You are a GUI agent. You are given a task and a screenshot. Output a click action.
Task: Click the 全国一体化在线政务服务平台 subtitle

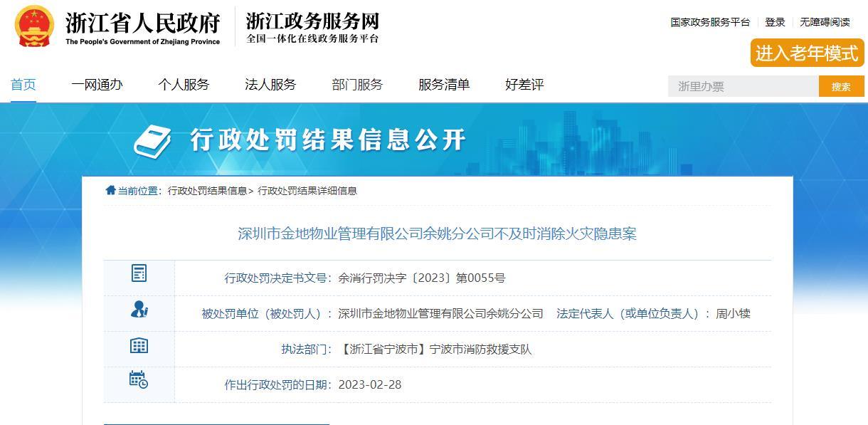point(312,38)
